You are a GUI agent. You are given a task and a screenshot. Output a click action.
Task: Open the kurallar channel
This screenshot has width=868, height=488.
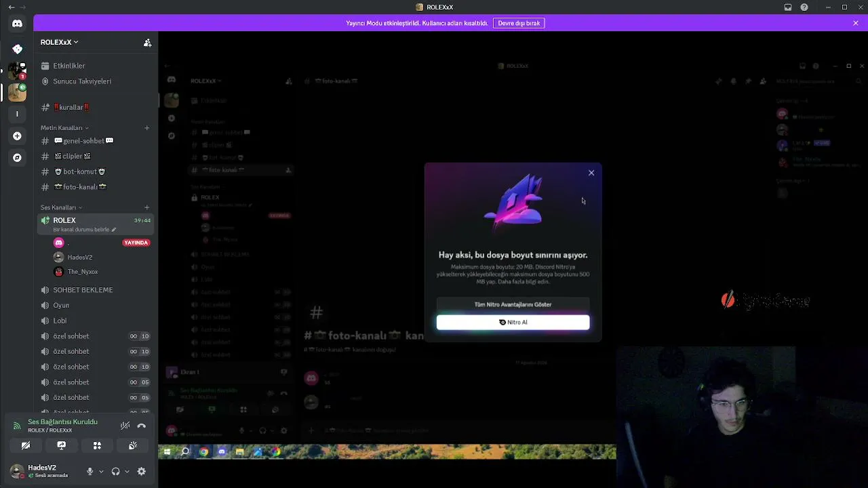point(96,107)
